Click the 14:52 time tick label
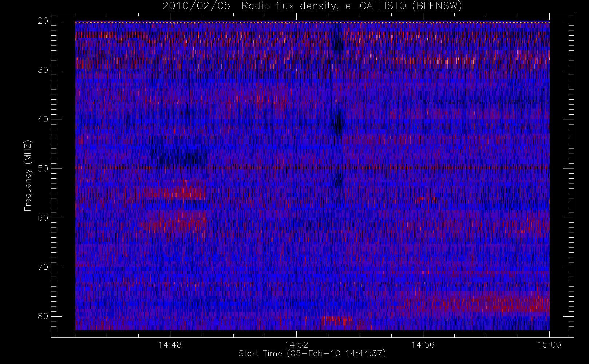Viewport: 589px width, 364px height. pyautogui.click(x=296, y=345)
